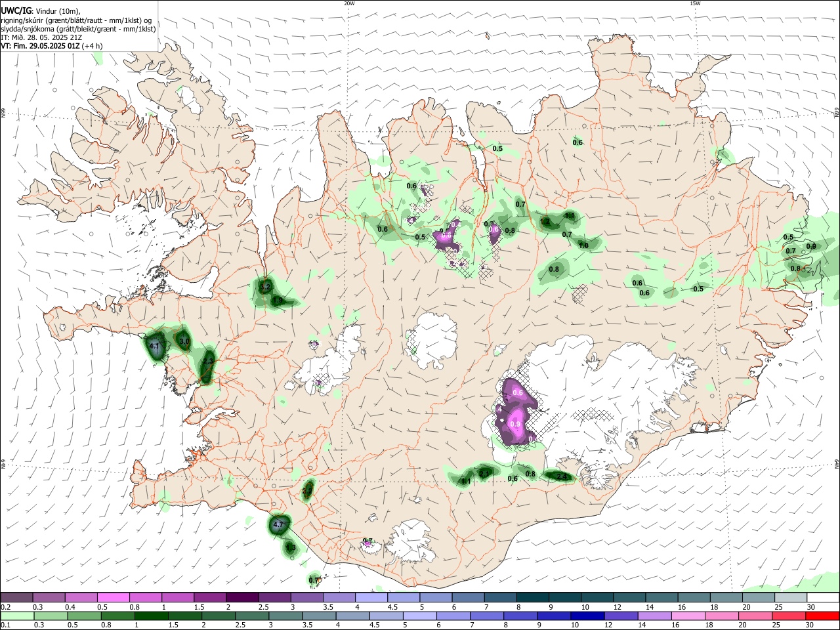Click the 3.0 precipitation value on the map

(x=184, y=341)
